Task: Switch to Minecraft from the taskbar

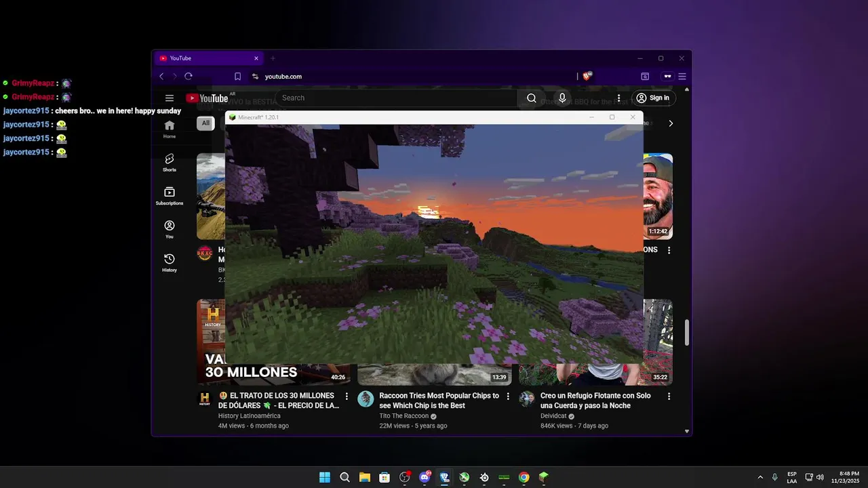Action: pos(543,477)
